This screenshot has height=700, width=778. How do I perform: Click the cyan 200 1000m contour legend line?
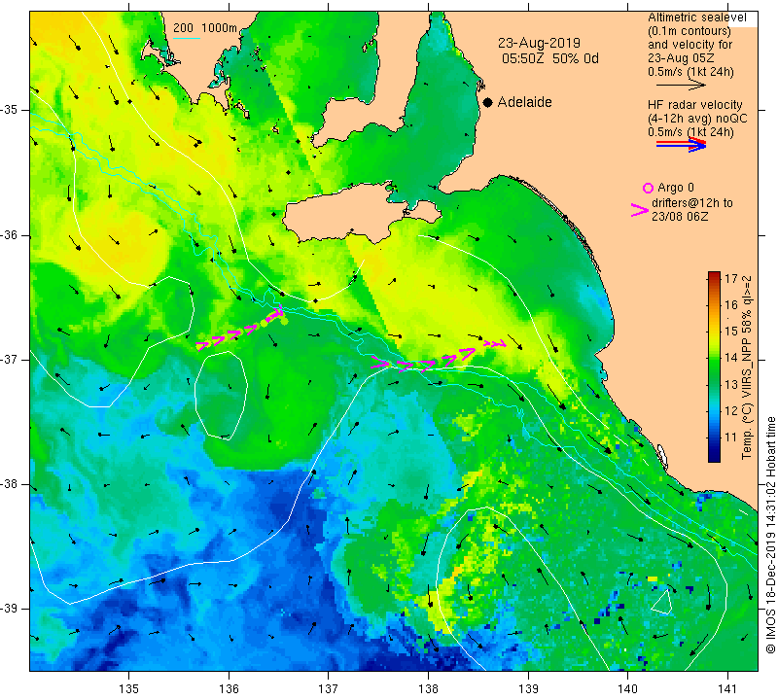[x=186, y=38]
